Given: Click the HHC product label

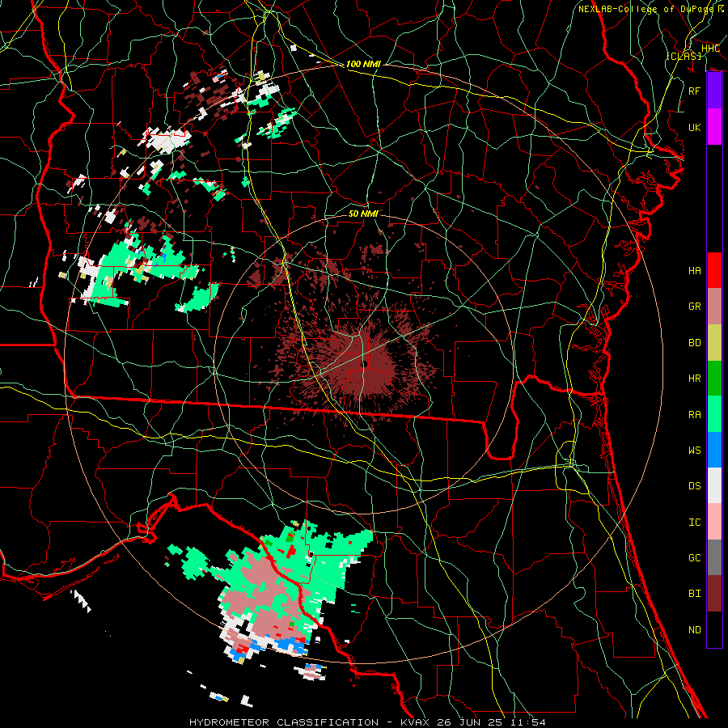Looking at the screenshot, I should tap(710, 49).
